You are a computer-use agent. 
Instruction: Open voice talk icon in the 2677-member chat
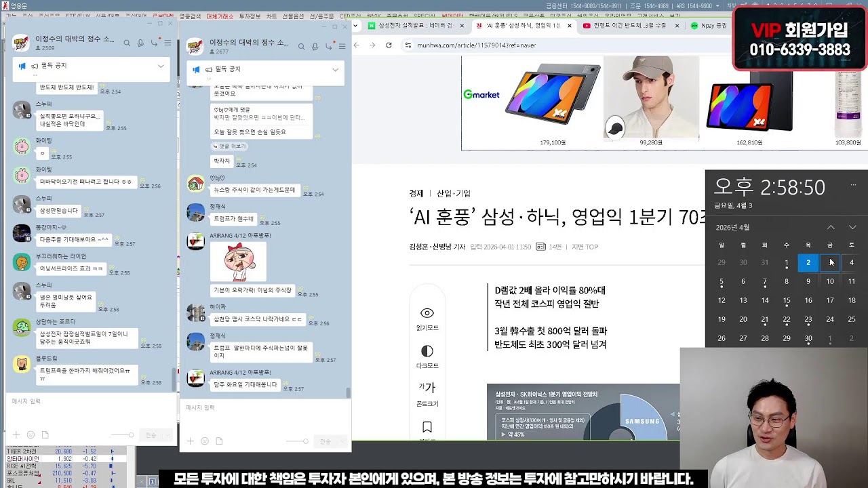315,46
